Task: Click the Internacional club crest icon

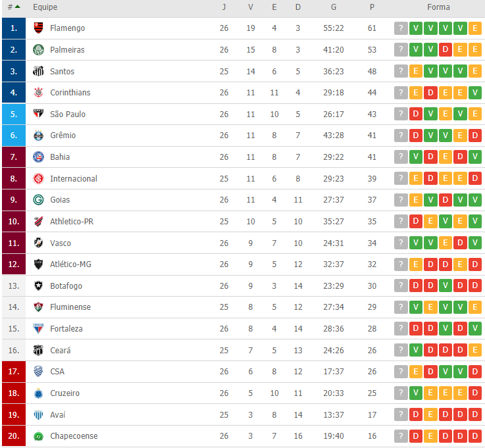Action: tap(38, 178)
